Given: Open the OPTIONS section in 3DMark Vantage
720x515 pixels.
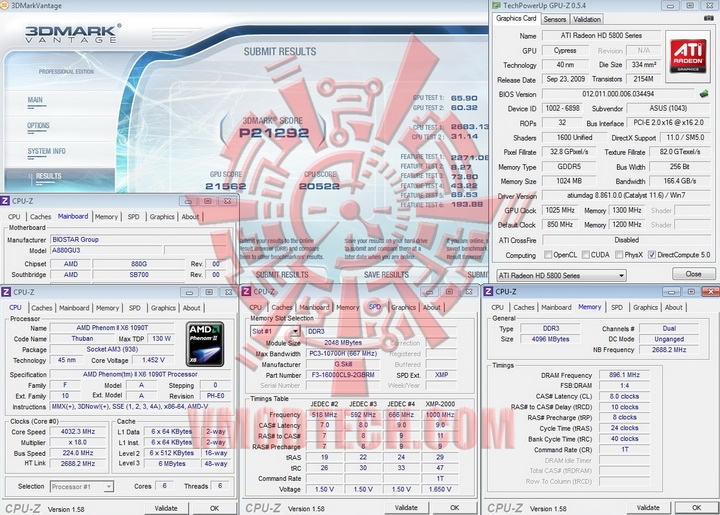Looking at the screenshot, I should (x=38, y=126).
